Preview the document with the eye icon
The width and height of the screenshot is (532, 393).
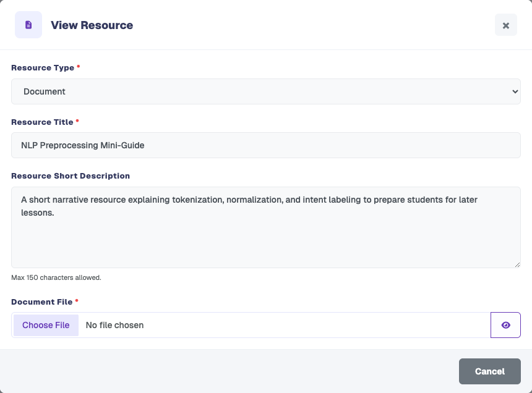pyautogui.click(x=505, y=325)
